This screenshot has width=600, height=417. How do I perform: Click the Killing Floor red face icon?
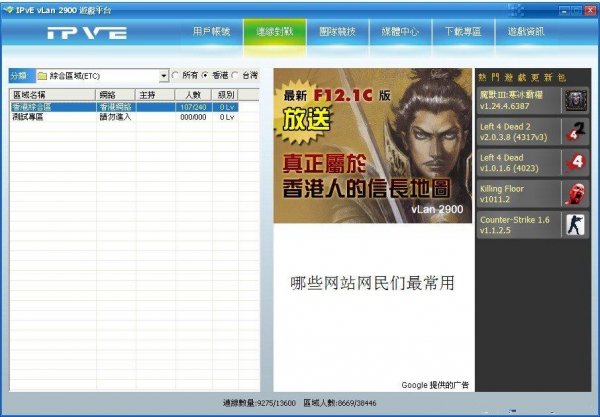point(576,194)
